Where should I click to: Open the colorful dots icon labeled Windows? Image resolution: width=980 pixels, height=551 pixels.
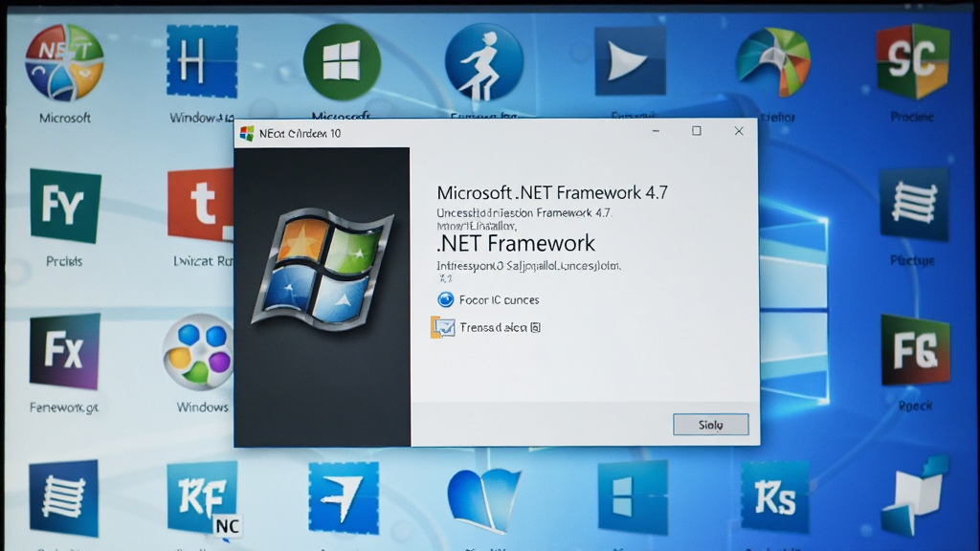(x=198, y=352)
